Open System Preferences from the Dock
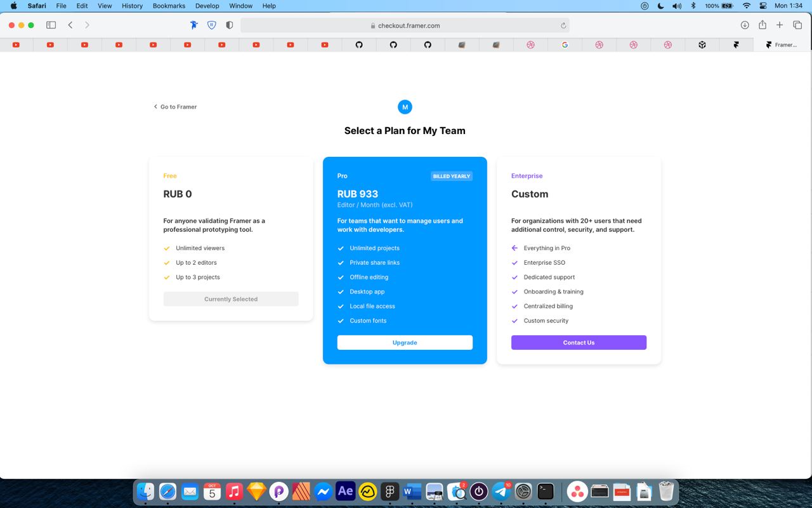The height and width of the screenshot is (508, 812). point(523,491)
